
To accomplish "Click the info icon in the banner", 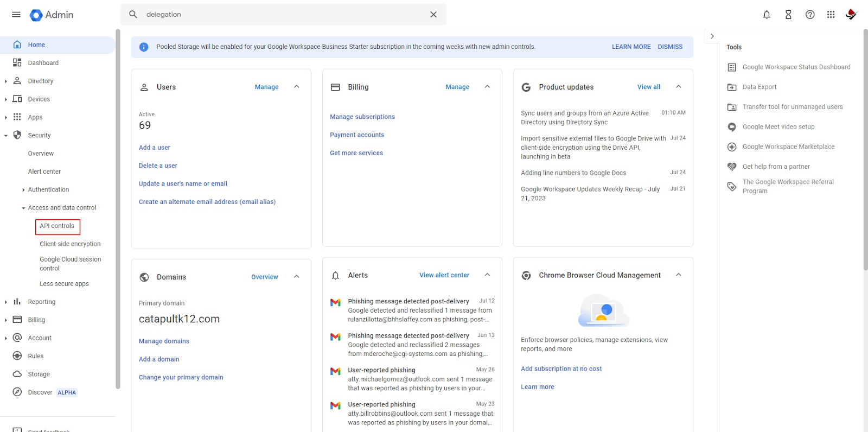I will tap(144, 47).
